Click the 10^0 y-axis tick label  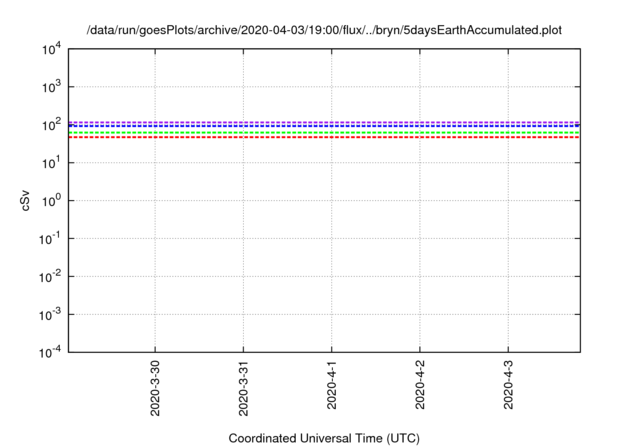pos(51,201)
